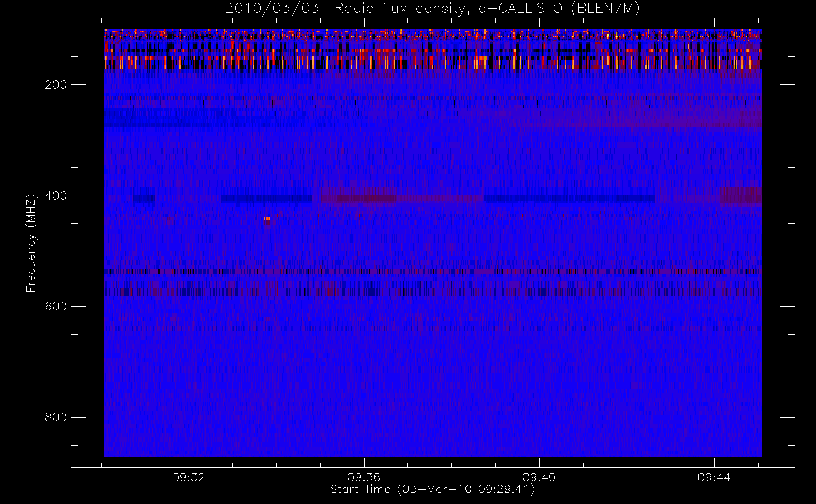The image size is (816, 504).
Task: Click the 400 MHz frequency axis label
Action: pos(55,196)
